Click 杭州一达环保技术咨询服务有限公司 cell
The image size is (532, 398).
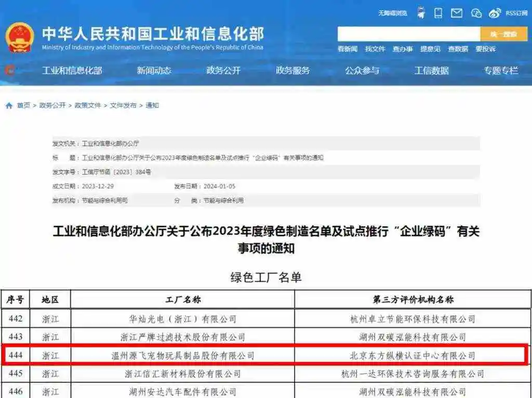[x=413, y=374]
